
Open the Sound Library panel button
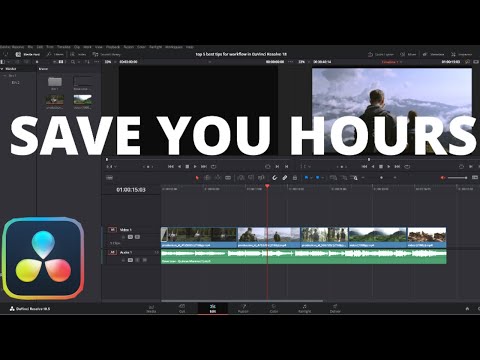point(107,54)
